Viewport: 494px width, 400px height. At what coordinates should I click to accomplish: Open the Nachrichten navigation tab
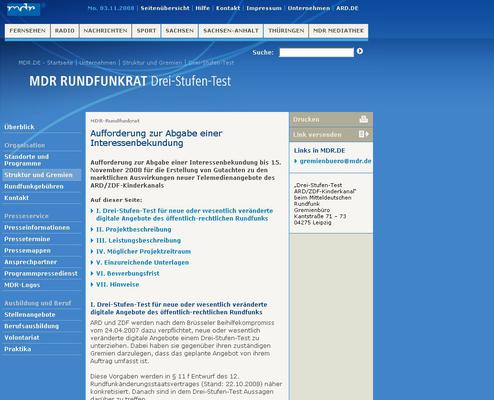point(105,31)
